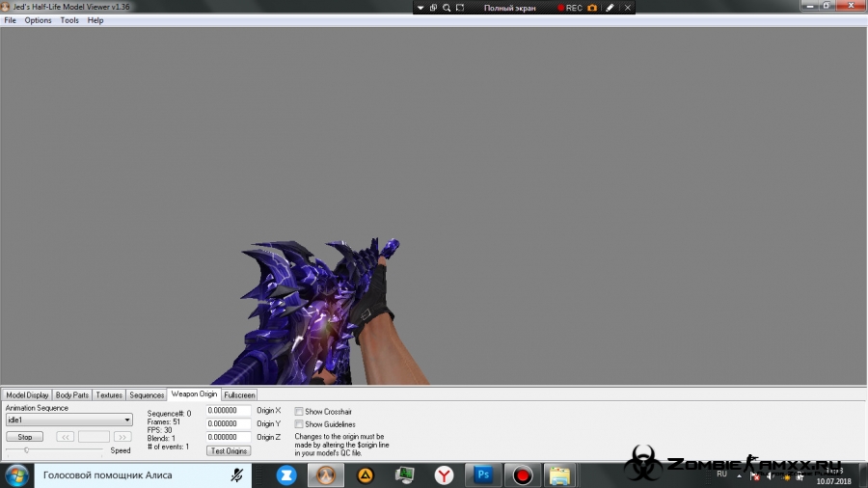Click the RU language indicator
Image resolution: width=868 pixels, height=488 pixels.
point(721,474)
